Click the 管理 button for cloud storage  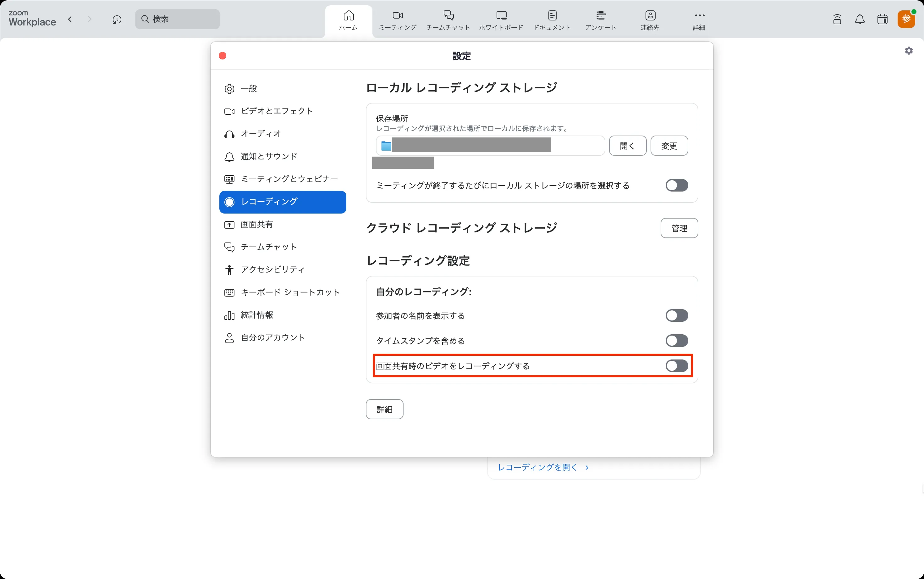click(679, 228)
